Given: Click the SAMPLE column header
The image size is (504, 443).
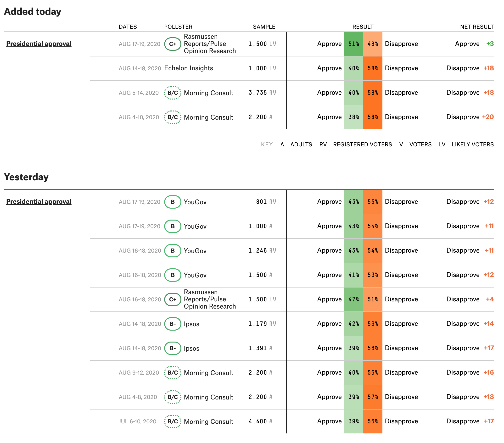Looking at the screenshot, I should 264,27.
